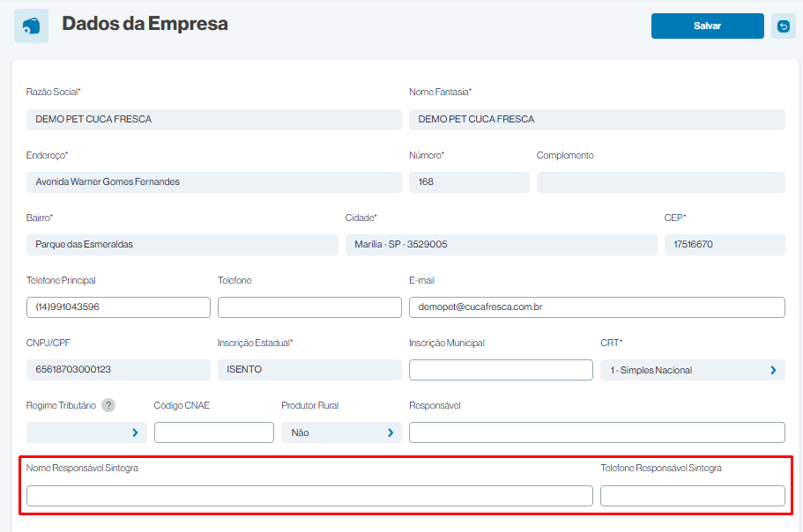Open the CRT dropdown showing Simples Nacional
The height and width of the screenshot is (532, 803).
pyautogui.click(x=693, y=370)
